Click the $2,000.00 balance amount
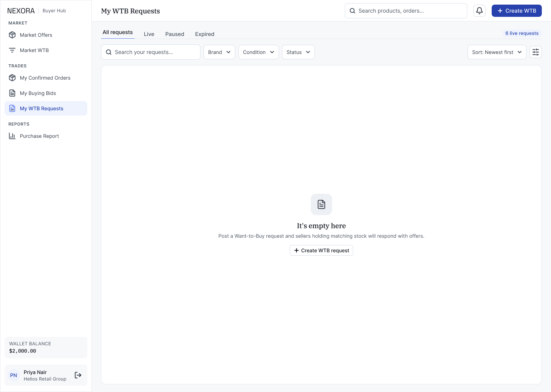Screen dimensions: 551x392 (x=23, y=351)
